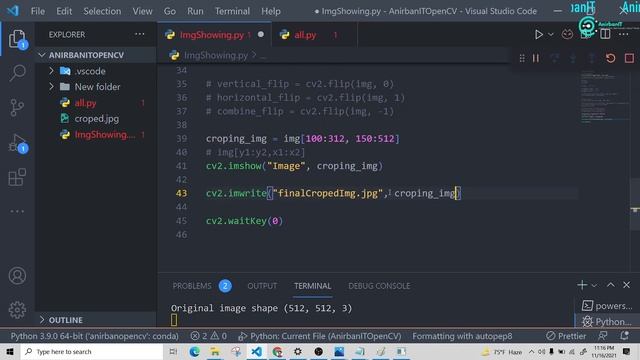This screenshot has width=640, height=360.
Task: Open the new terminal profile dropdown
Action: [x=594, y=285]
